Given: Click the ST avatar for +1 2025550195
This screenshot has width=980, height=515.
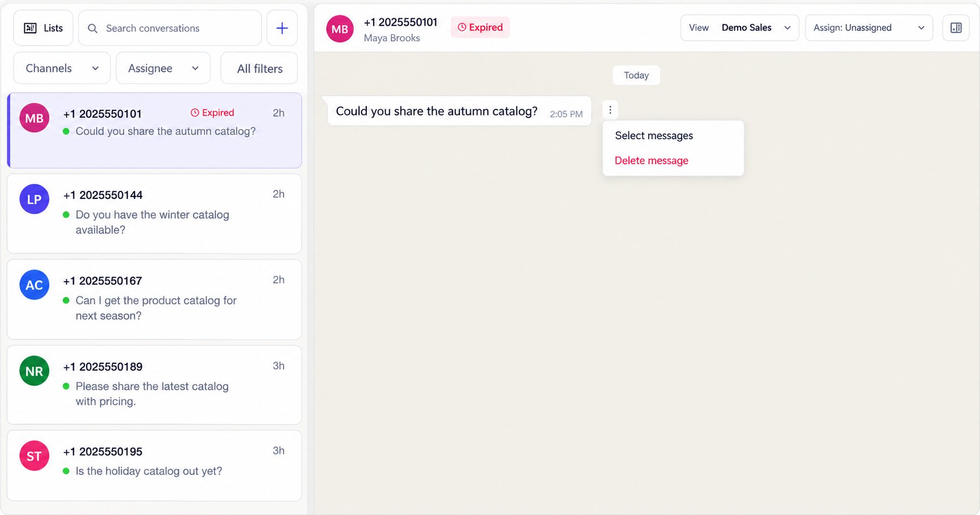Looking at the screenshot, I should pos(35,456).
